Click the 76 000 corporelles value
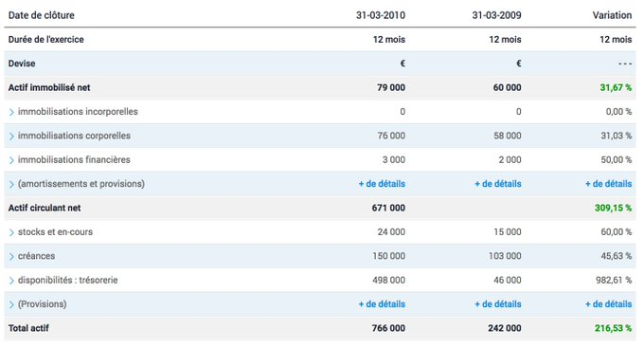Image resolution: width=644 pixels, height=348 pixels. 391,136
